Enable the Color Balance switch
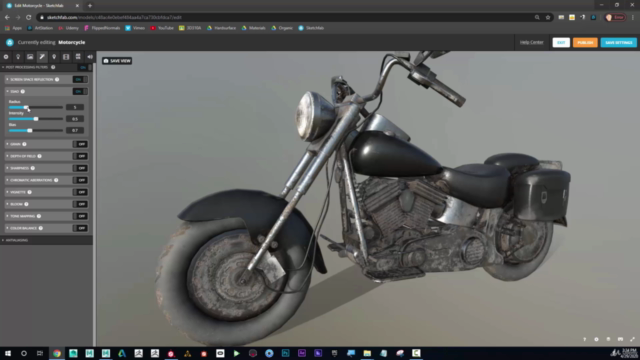This screenshot has height=360, width=640. [80, 228]
